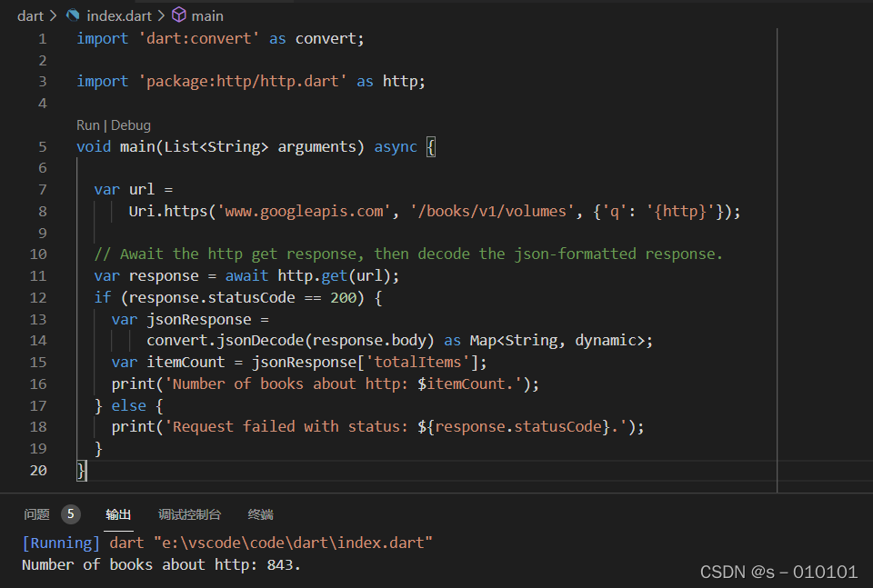
Task: Click output 'Number of books about http: 843.'
Action: tap(161, 564)
